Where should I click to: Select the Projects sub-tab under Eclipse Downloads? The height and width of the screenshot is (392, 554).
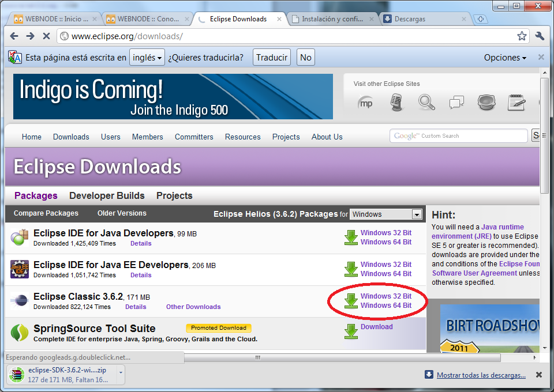click(174, 195)
